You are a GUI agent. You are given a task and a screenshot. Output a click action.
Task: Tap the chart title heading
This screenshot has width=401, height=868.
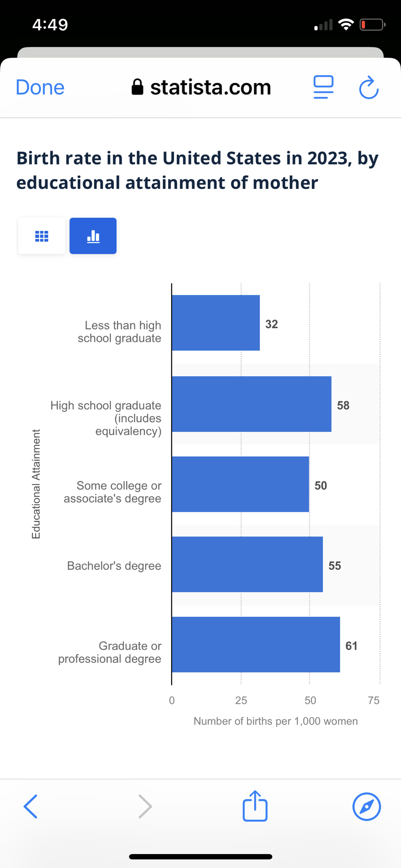coord(197,170)
